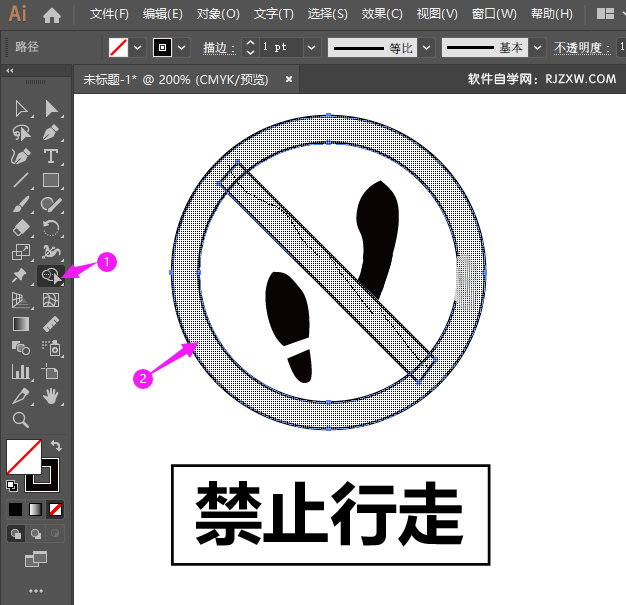The height and width of the screenshot is (605, 626).
Task: Reset default fill and stroke
Action: point(12,486)
